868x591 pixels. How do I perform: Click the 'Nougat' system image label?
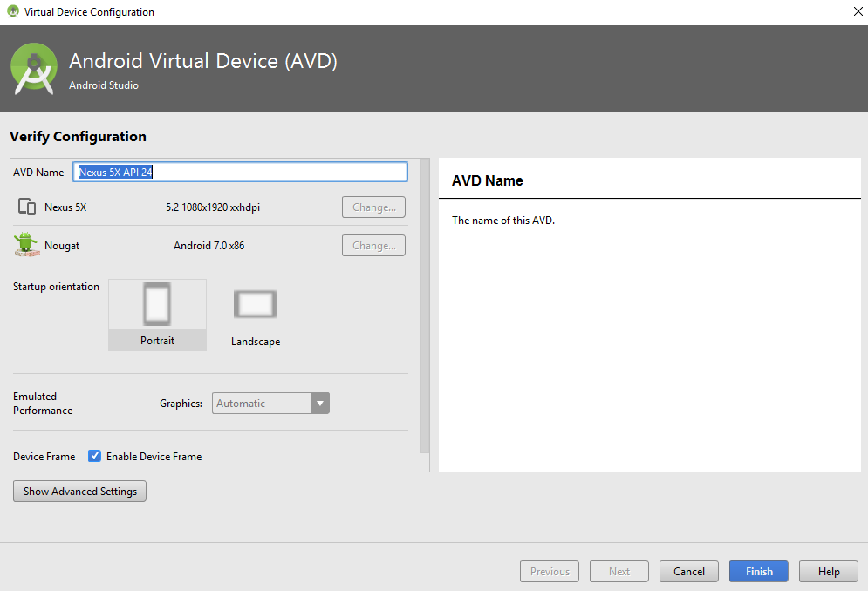coord(62,246)
